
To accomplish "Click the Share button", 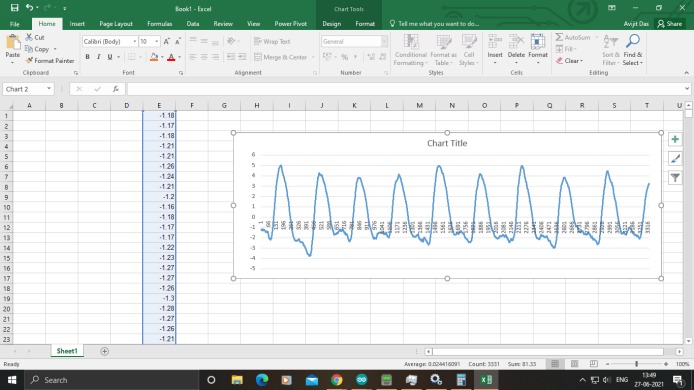I will [x=670, y=24].
